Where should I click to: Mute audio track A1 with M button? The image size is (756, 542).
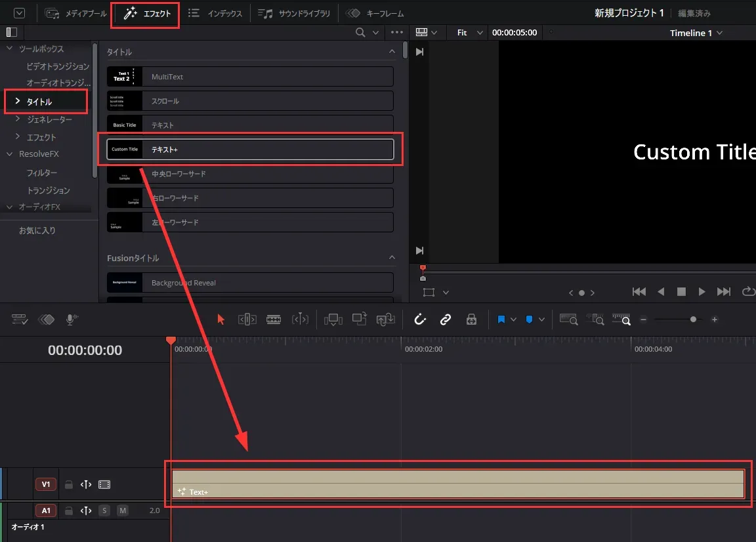(123, 510)
